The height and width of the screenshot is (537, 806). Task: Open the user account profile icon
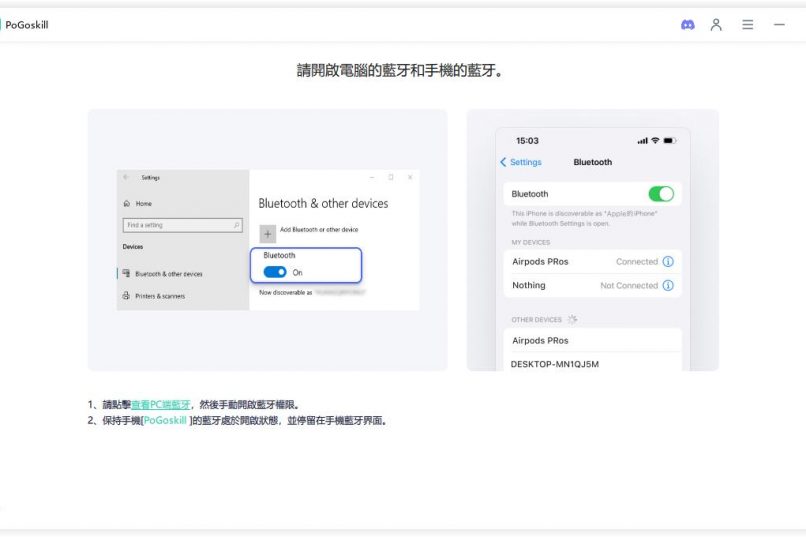(716, 25)
